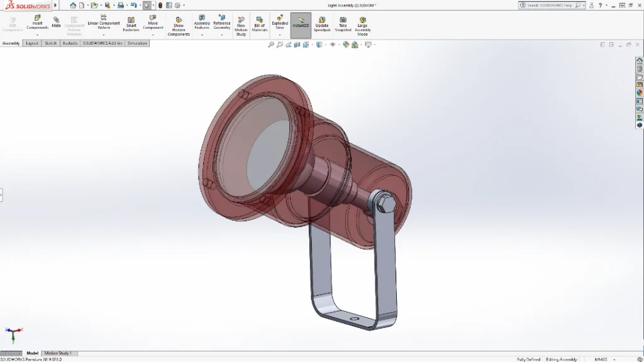Click the Bill of Materials icon
This screenshot has width=644, height=362.
point(260,24)
